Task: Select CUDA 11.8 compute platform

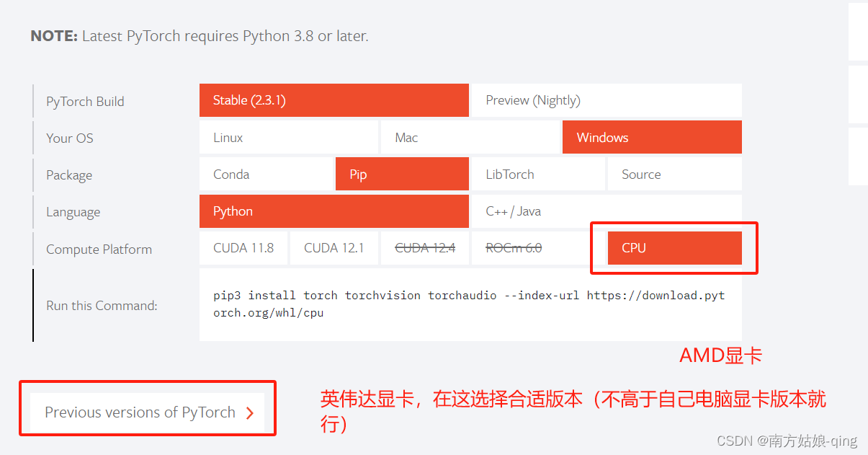Action: pos(243,248)
